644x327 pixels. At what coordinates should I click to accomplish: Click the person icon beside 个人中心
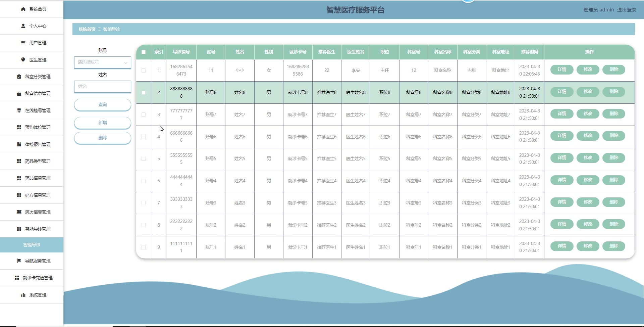pyautogui.click(x=23, y=26)
